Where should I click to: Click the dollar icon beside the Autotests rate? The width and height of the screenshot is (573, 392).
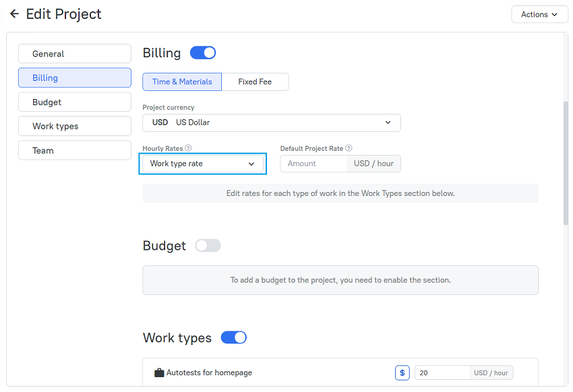[402, 372]
